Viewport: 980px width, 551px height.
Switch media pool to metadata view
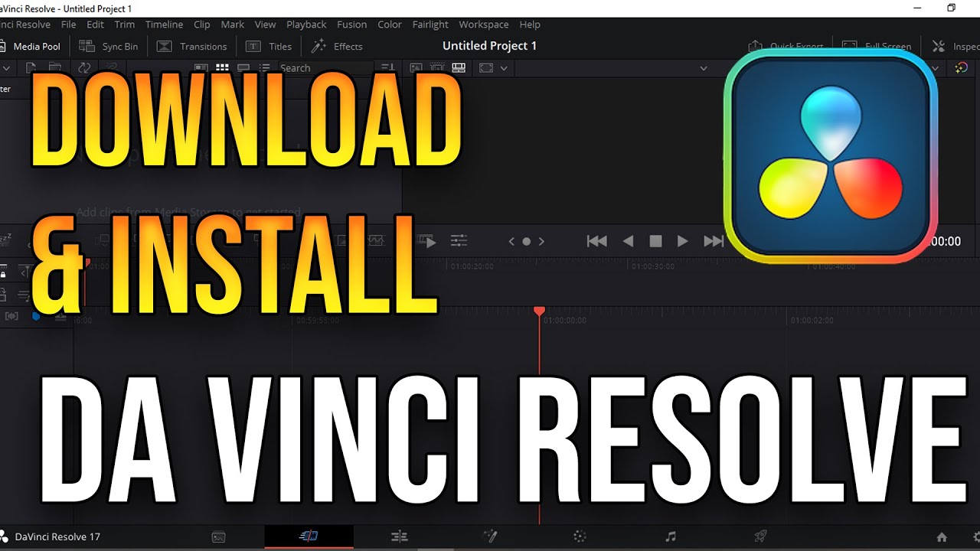(201, 68)
